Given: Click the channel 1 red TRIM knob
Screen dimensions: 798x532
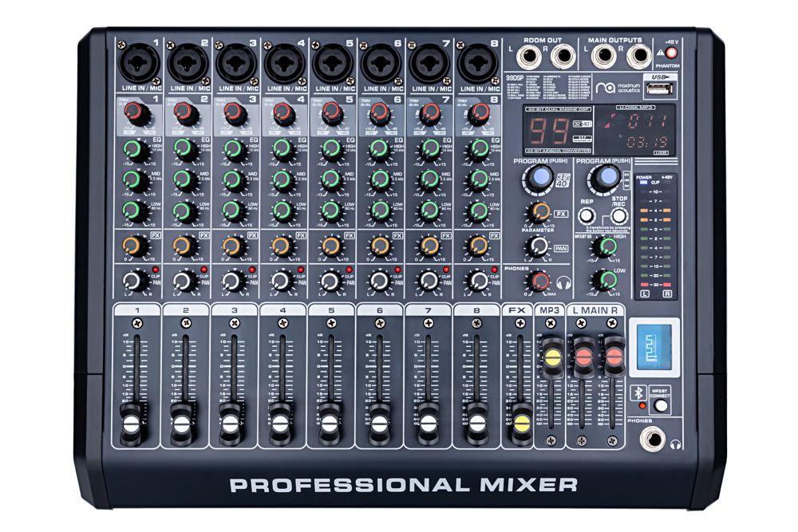Looking at the screenshot, I should (x=136, y=113).
